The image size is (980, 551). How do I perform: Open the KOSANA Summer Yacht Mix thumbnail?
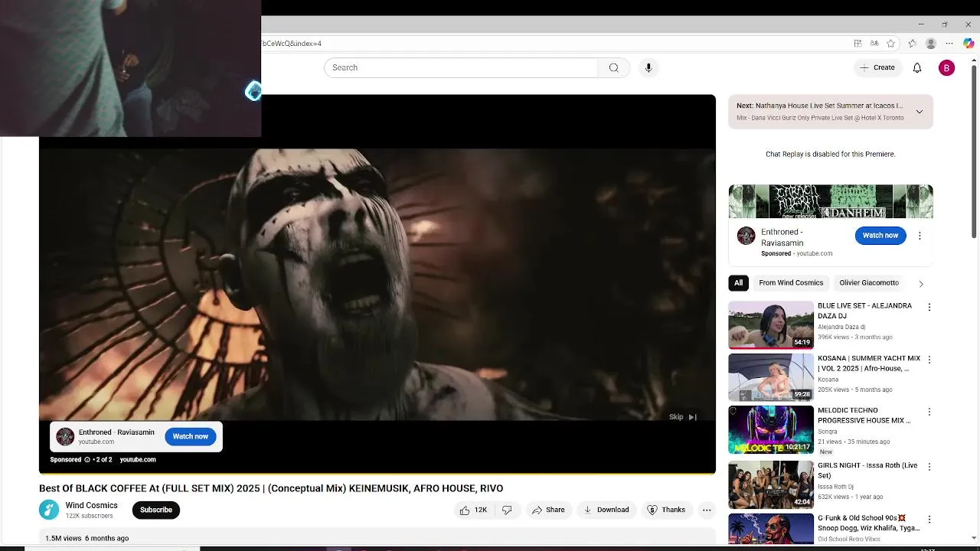tap(771, 377)
